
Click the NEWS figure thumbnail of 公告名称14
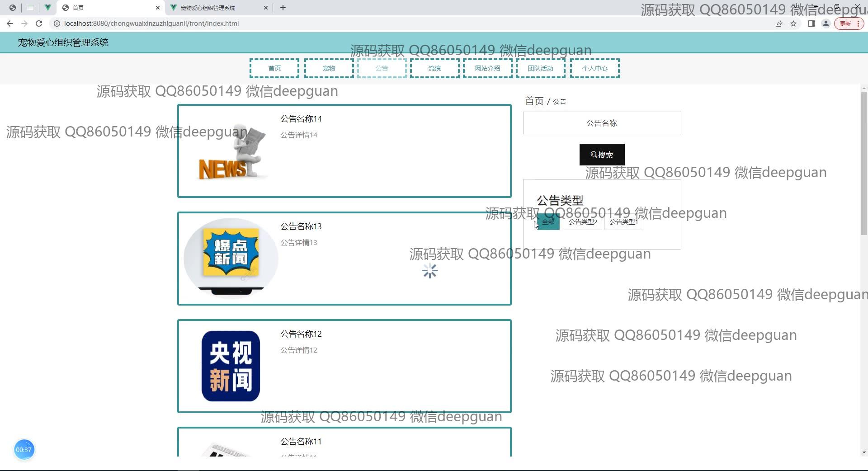pos(231,151)
